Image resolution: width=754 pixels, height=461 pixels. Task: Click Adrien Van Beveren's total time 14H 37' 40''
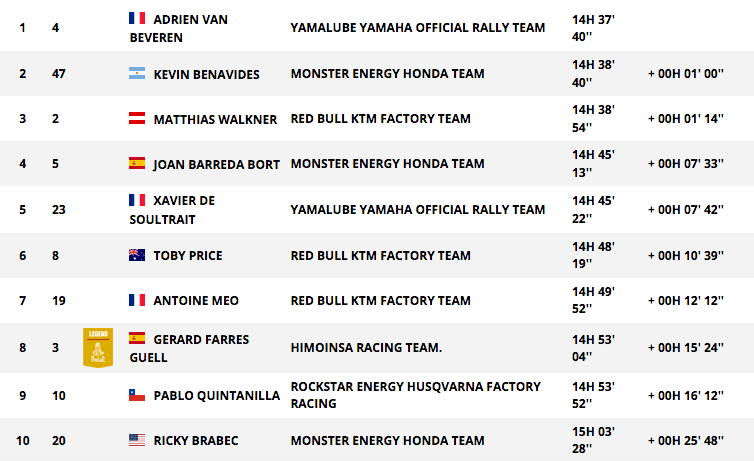point(593,28)
